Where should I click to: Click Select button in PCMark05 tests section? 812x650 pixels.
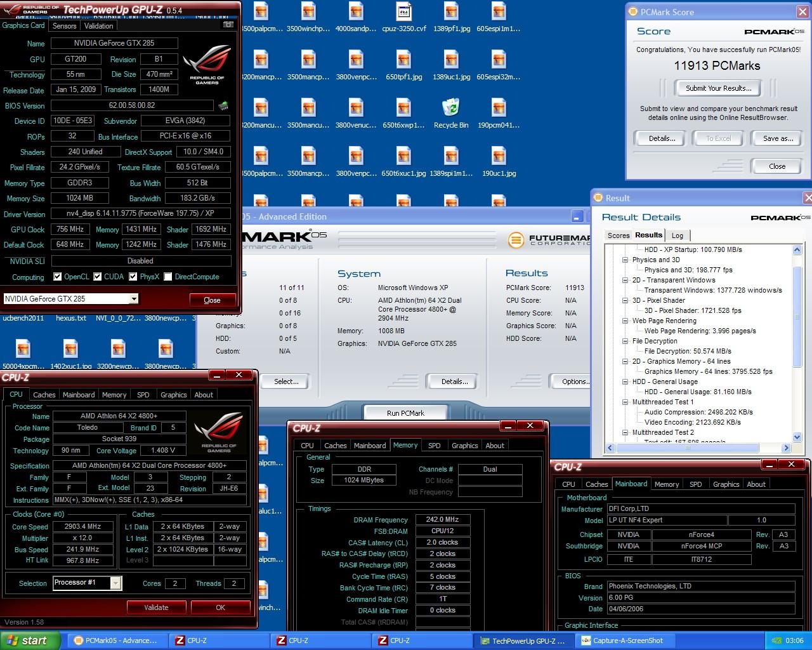click(x=285, y=381)
